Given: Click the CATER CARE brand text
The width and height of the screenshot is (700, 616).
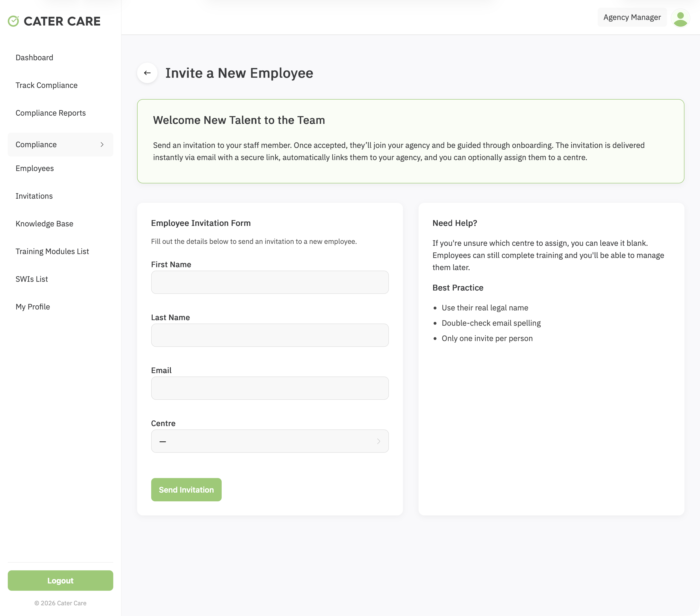Looking at the screenshot, I should click(x=62, y=21).
